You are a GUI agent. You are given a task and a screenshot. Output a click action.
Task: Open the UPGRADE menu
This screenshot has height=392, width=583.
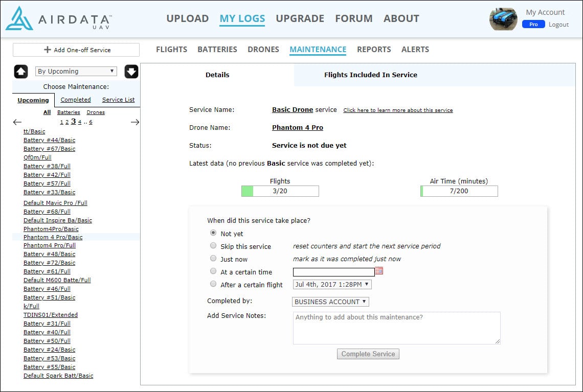click(x=300, y=18)
